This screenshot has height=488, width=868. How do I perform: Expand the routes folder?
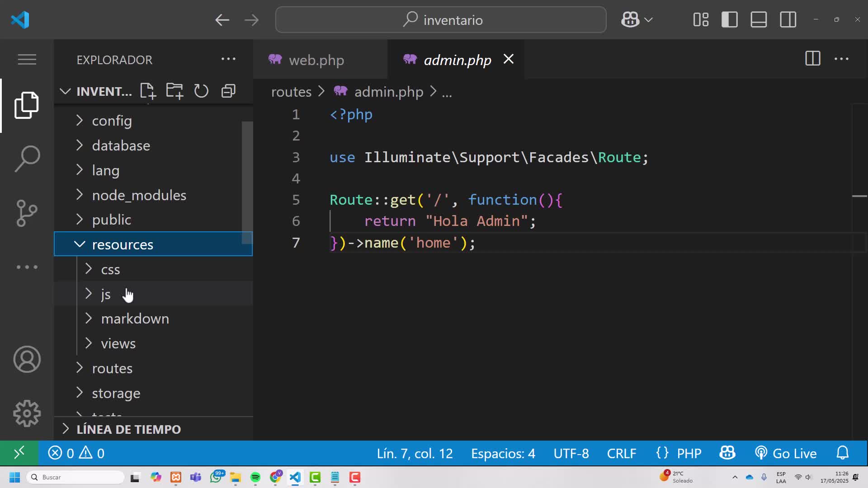coord(153,368)
